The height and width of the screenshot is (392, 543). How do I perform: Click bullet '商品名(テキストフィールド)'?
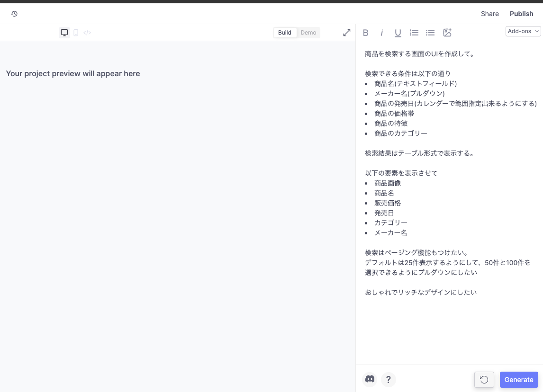416,84
